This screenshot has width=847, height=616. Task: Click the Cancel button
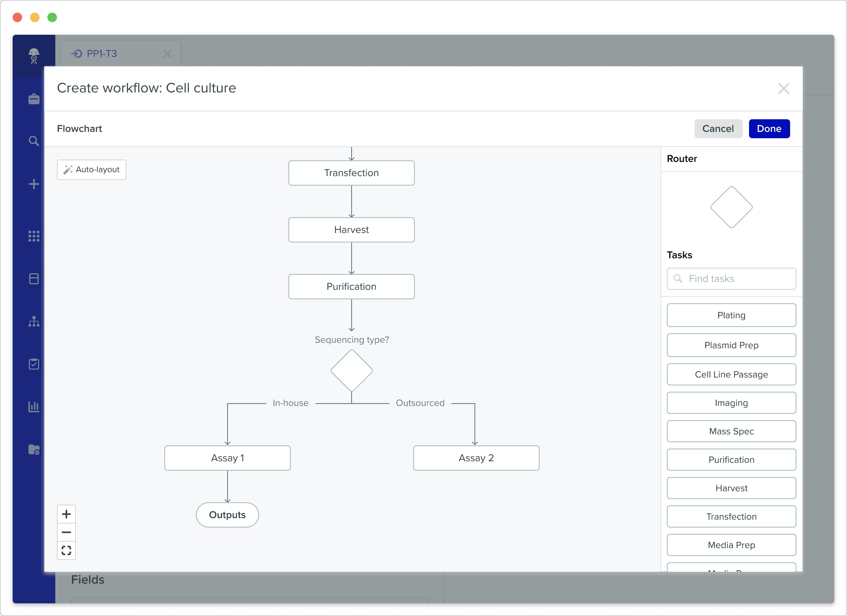tap(718, 129)
